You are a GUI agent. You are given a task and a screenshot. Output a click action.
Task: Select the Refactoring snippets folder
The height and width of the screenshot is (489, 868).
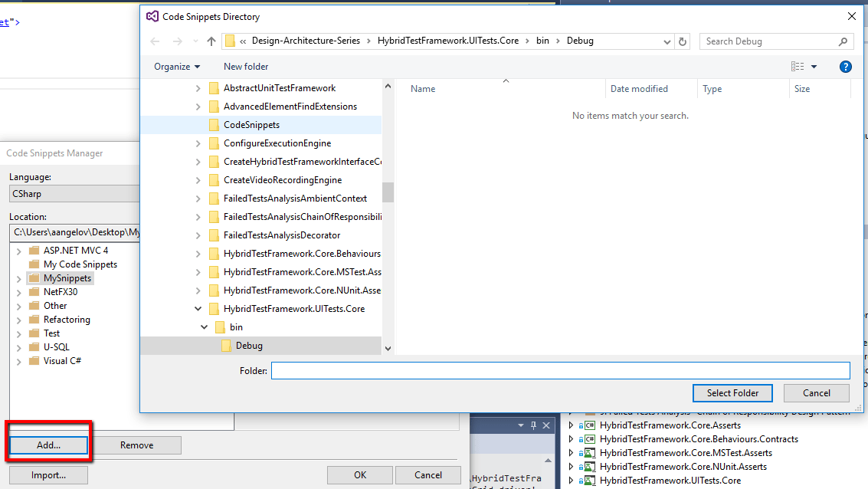pos(67,320)
